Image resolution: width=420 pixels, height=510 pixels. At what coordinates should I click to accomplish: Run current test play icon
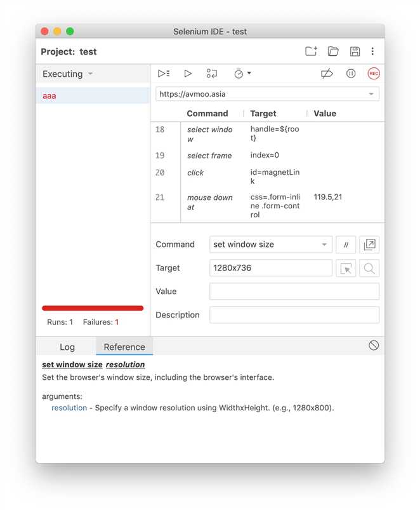click(x=188, y=74)
